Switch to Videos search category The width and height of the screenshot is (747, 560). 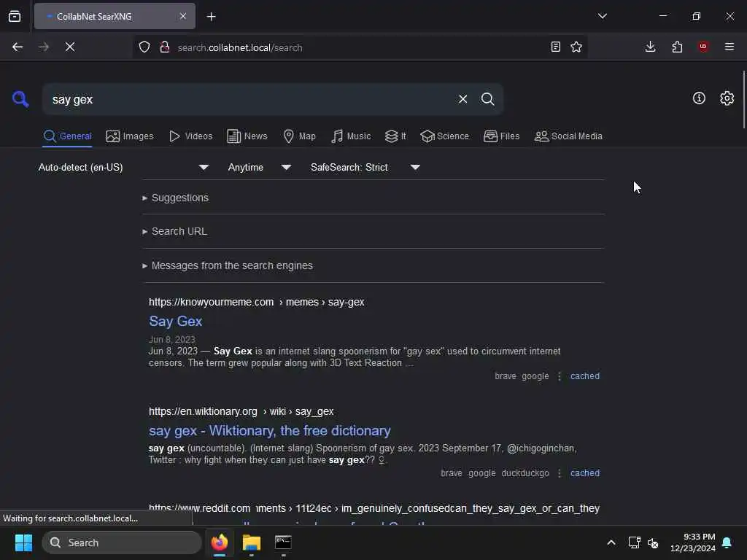coord(190,136)
